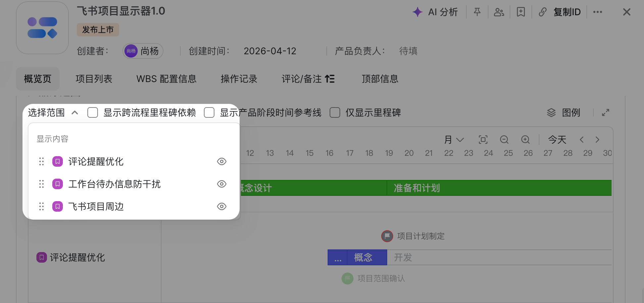Zoom out the Gantt timeline
This screenshot has width=644, height=303.
(x=504, y=140)
